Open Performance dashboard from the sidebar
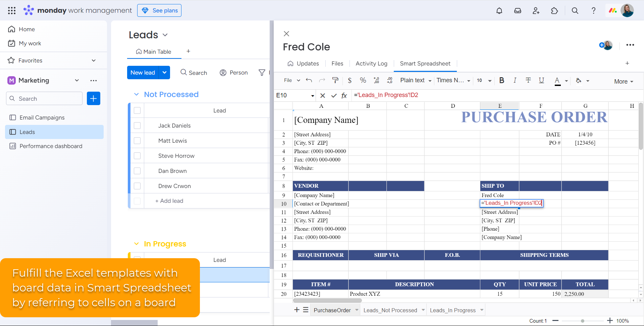 50,146
